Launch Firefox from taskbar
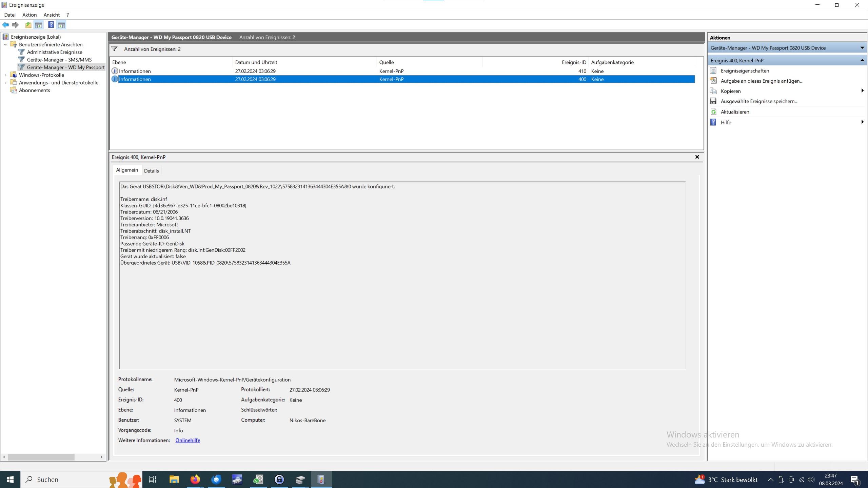 coord(195,480)
